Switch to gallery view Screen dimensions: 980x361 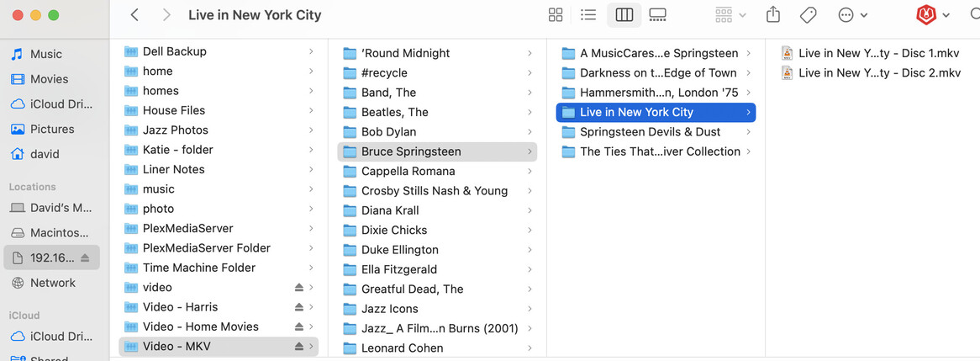click(658, 15)
